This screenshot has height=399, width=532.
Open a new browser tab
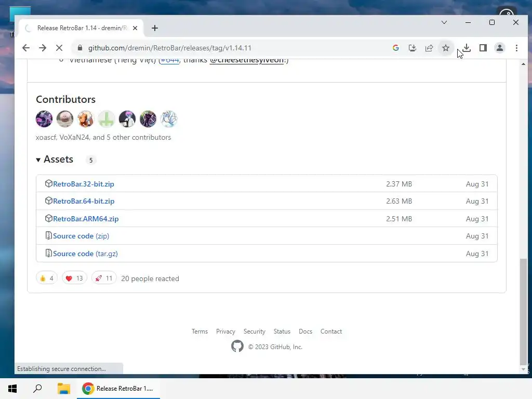(x=155, y=28)
